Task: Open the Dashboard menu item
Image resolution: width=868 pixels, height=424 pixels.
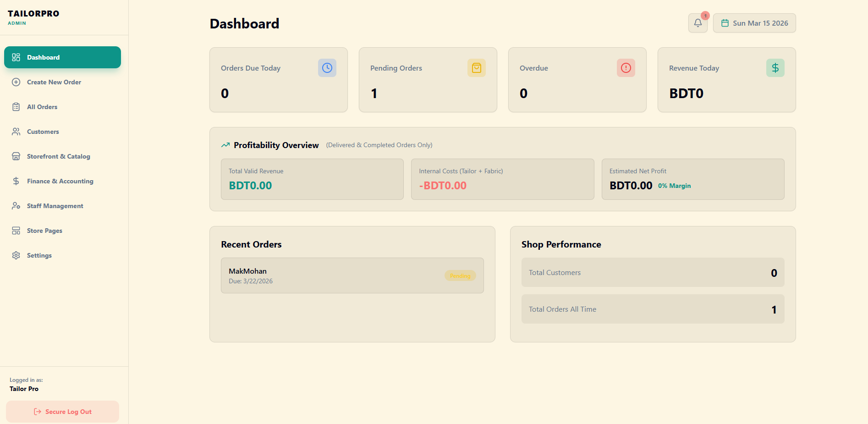Action: click(x=62, y=57)
